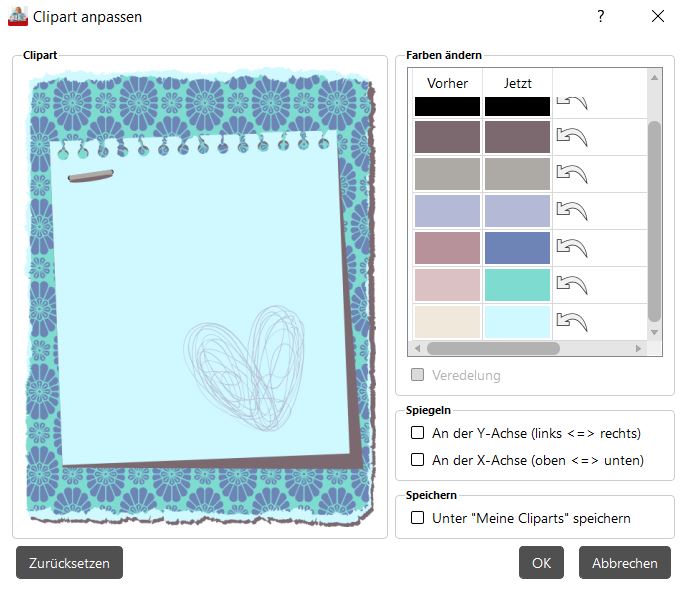Reset the black color row with undo arrow
The image size is (686, 589).
pyautogui.click(x=572, y=104)
